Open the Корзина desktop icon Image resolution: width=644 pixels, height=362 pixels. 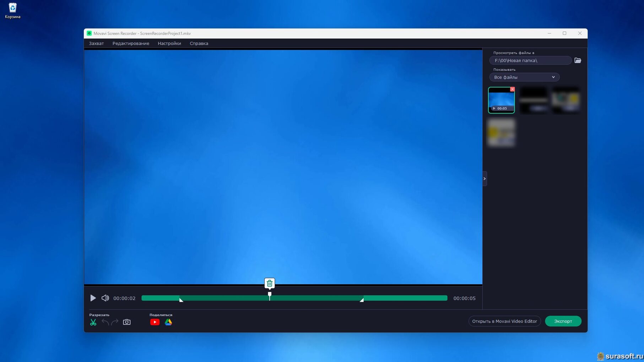click(12, 11)
